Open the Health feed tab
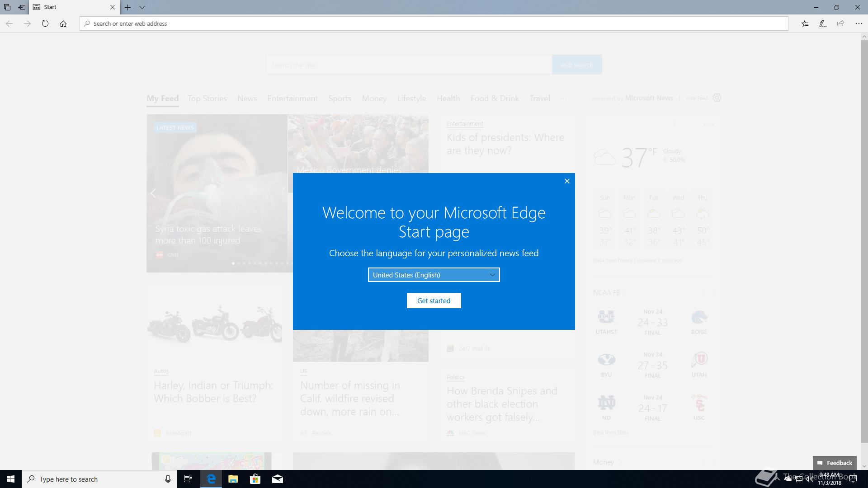The height and width of the screenshot is (488, 868). [448, 99]
